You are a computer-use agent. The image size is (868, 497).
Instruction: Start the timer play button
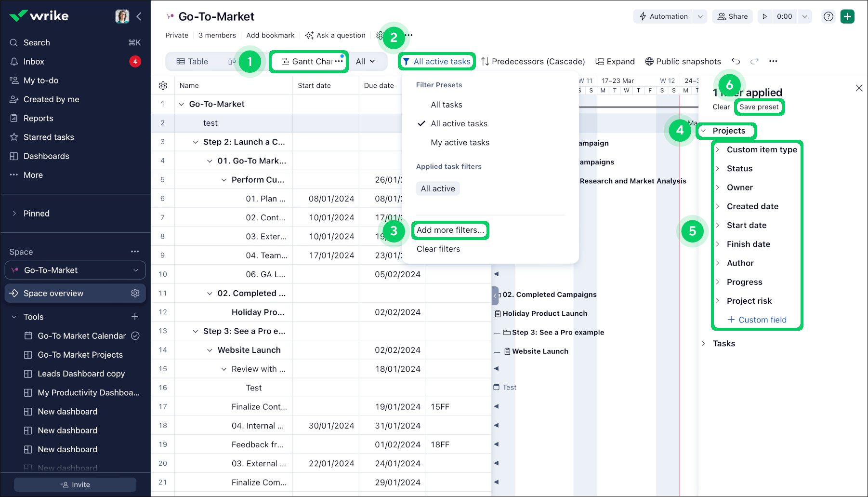click(x=764, y=16)
